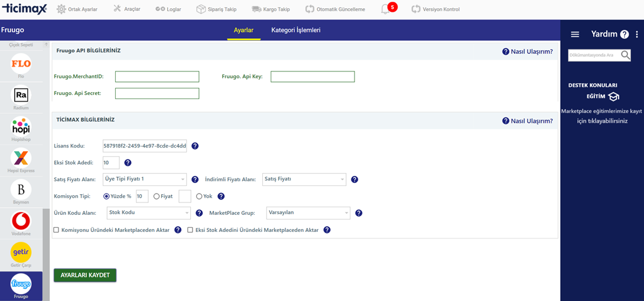Click help icon beside Ürün Kodu Alanı

pos(199,213)
